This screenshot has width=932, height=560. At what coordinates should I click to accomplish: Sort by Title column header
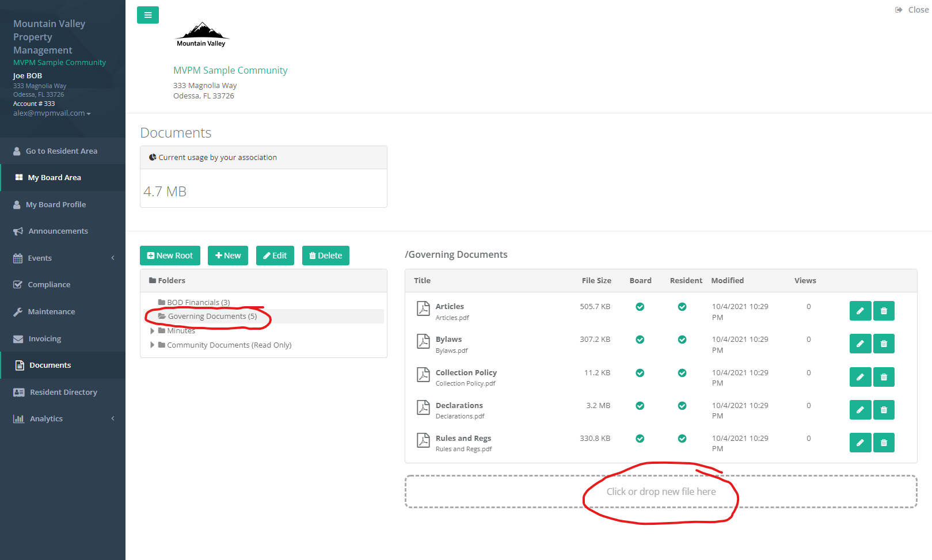[422, 280]
